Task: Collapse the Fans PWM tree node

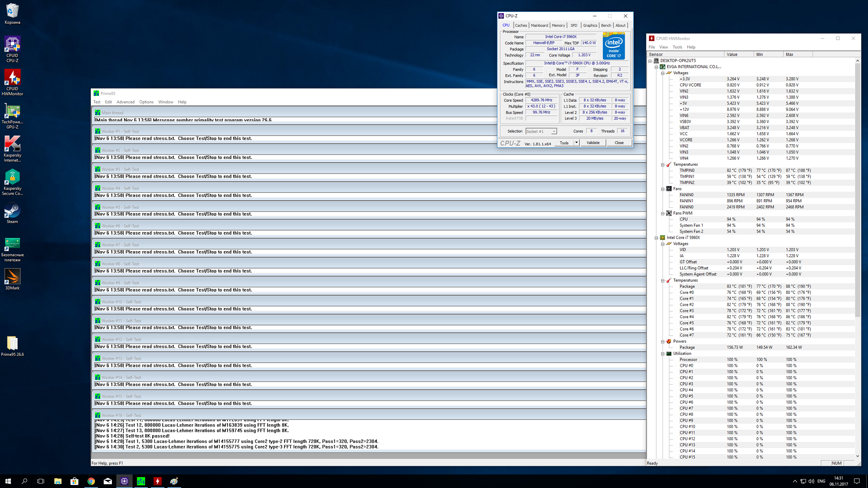Action: pyautogui.click(x=663, y=213)
